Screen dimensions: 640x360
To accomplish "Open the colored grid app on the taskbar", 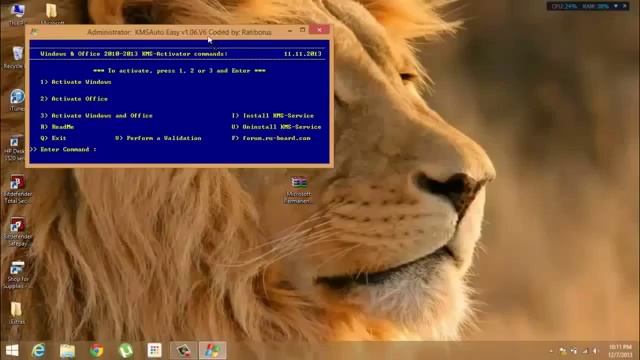I will 154,350.
